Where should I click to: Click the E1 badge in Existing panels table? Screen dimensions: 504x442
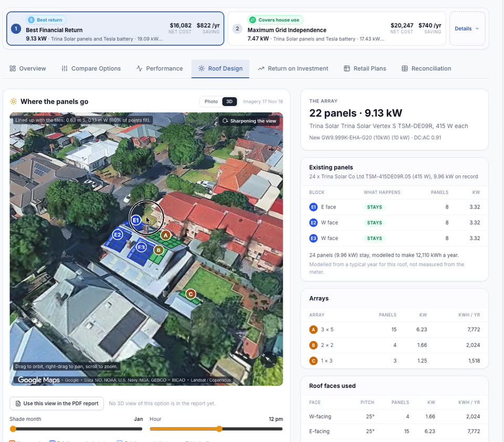click(313, 207)
